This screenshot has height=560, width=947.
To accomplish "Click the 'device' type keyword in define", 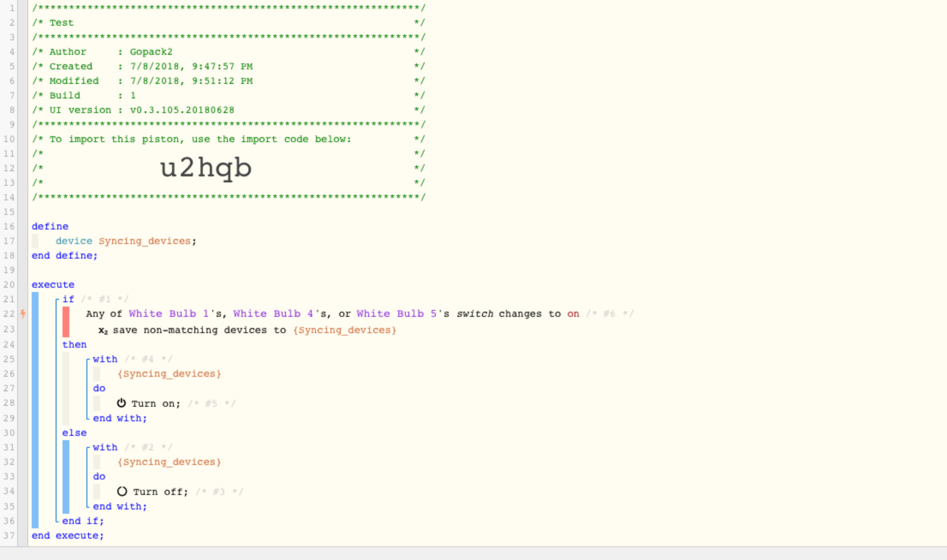I will coord(74,241).
